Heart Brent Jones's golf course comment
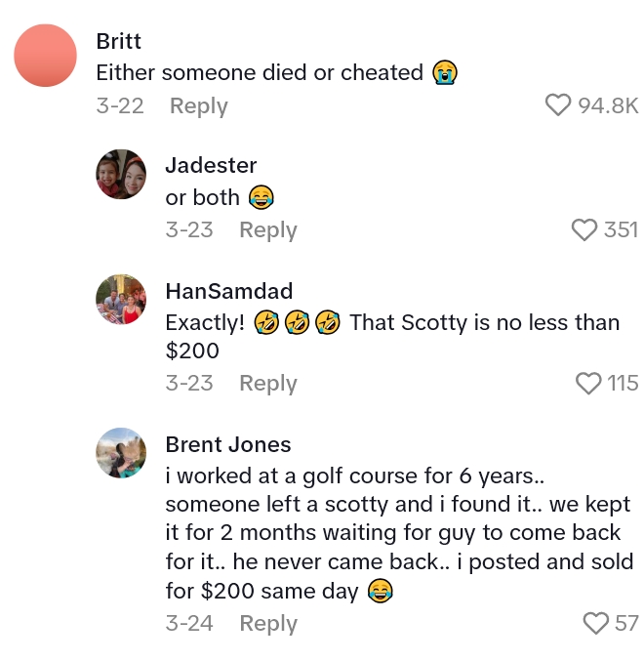 [595, 623]
